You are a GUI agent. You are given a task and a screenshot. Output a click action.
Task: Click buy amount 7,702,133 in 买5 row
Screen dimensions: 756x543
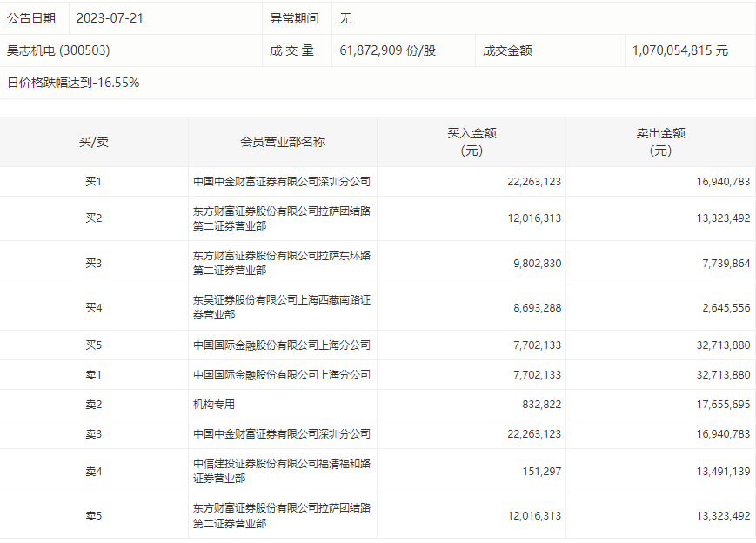click(x=537, y=345)
